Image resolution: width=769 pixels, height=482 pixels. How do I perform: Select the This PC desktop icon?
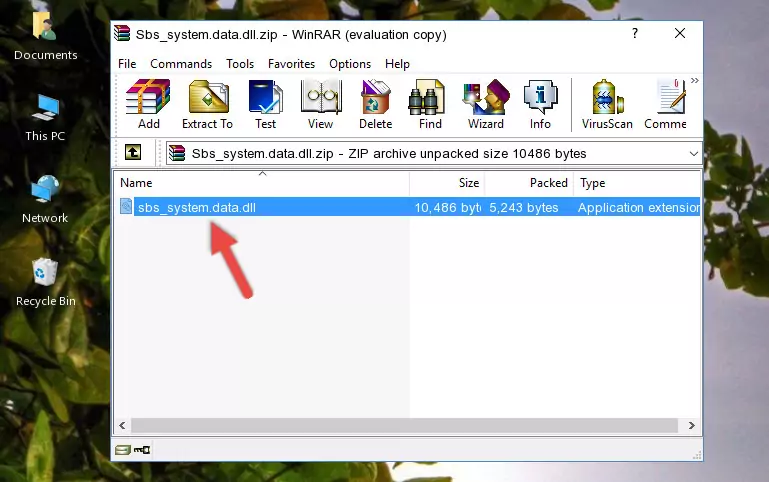click(45, 117)
